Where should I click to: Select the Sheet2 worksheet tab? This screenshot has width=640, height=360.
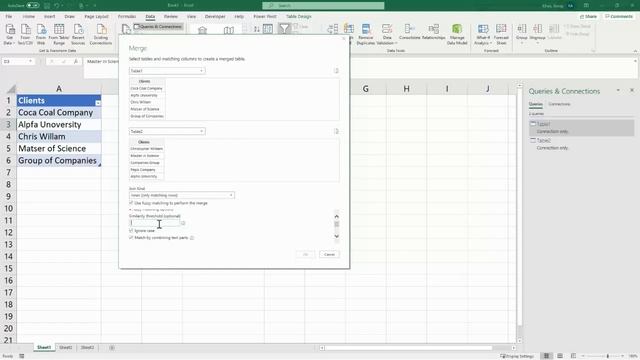pyautogui.click(x=66, y=348)
